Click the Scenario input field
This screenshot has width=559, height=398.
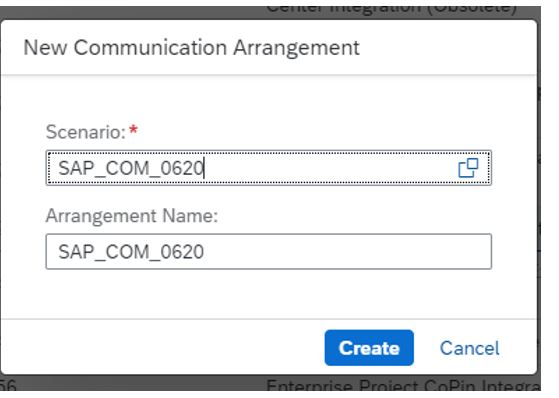coord(268,168)
